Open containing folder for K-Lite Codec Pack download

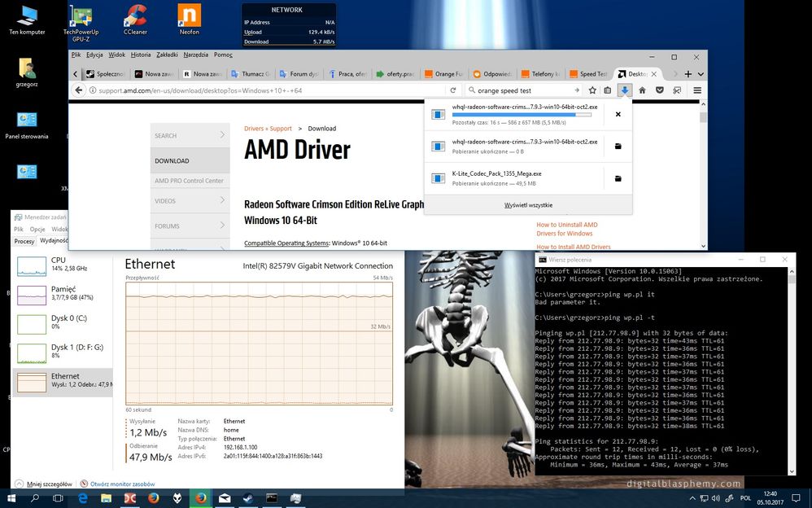(x=618, y=178)
